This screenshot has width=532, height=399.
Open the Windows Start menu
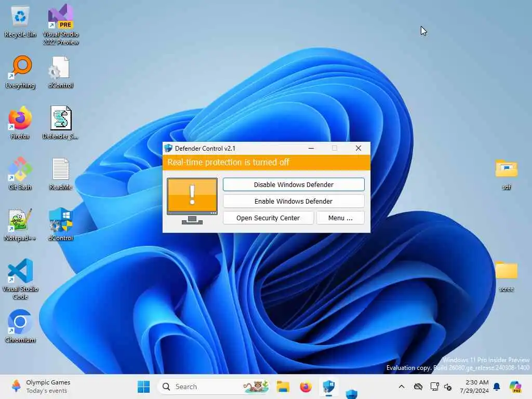click(x=143, y=387)
